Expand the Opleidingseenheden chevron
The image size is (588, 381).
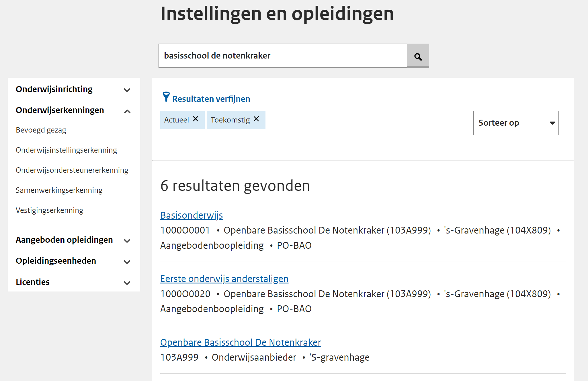pos(127,262)
